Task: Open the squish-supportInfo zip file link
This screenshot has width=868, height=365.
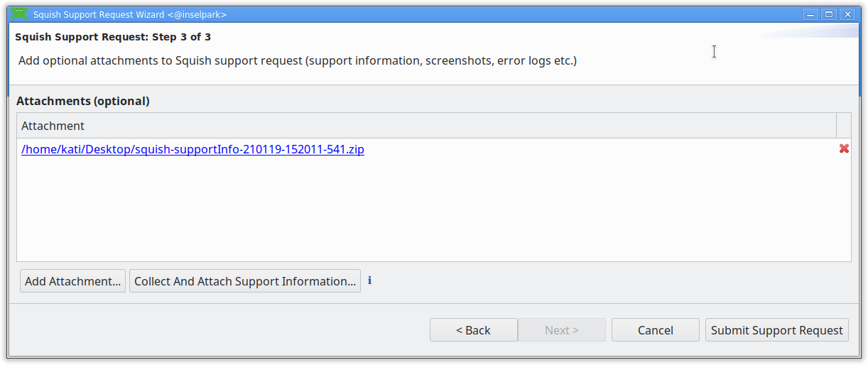Action: click(x=192, y=150)
